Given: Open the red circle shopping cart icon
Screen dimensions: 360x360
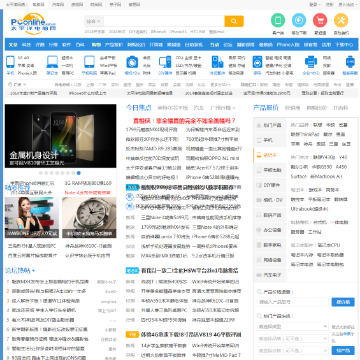Looking at the screenshot, I should [x=320, y=20].
